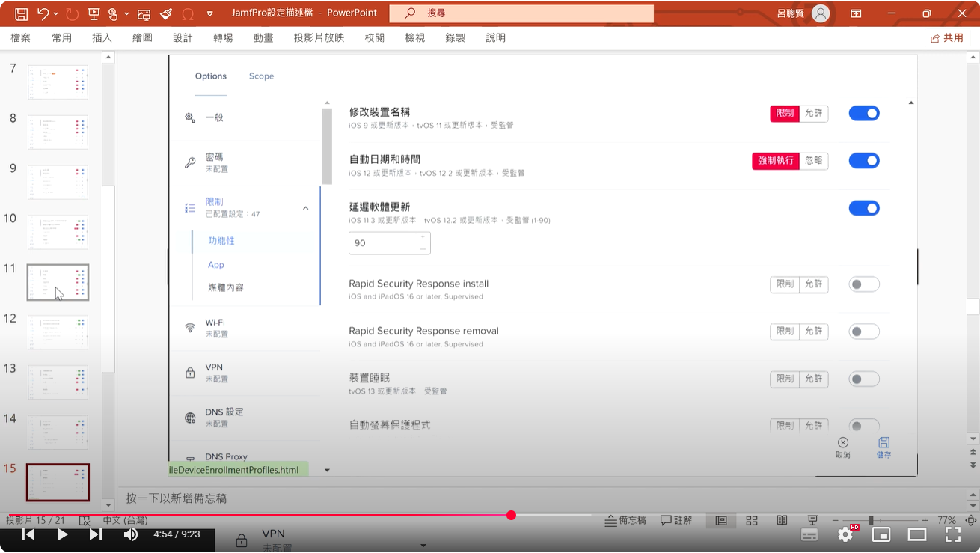Open the 插入 ribbon tab
980x553 pixels.
click(x=102, y=37)
